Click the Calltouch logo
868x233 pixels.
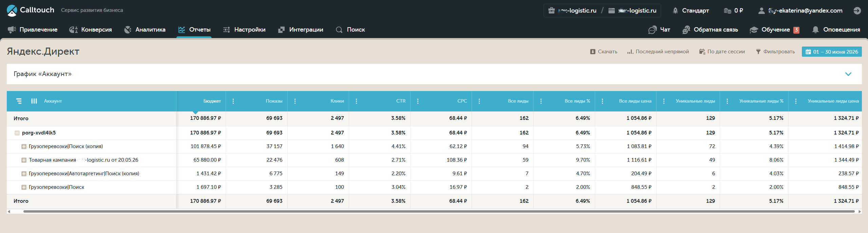31,10
